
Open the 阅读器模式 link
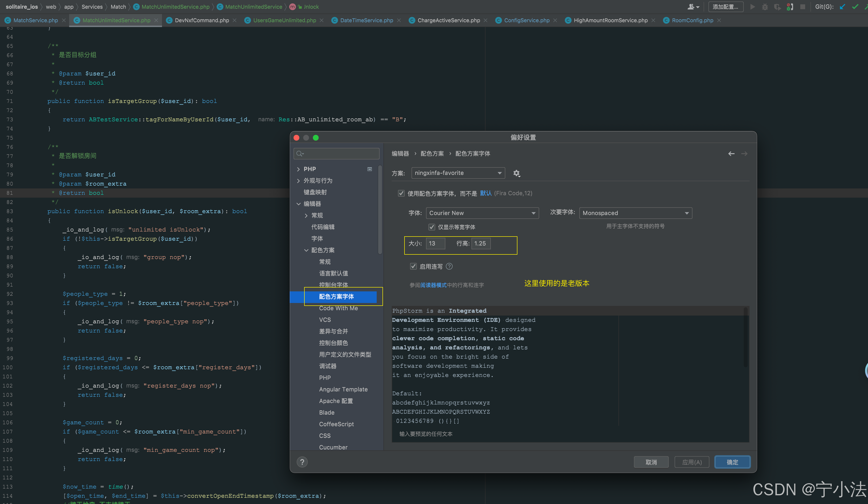click(433, 285)
